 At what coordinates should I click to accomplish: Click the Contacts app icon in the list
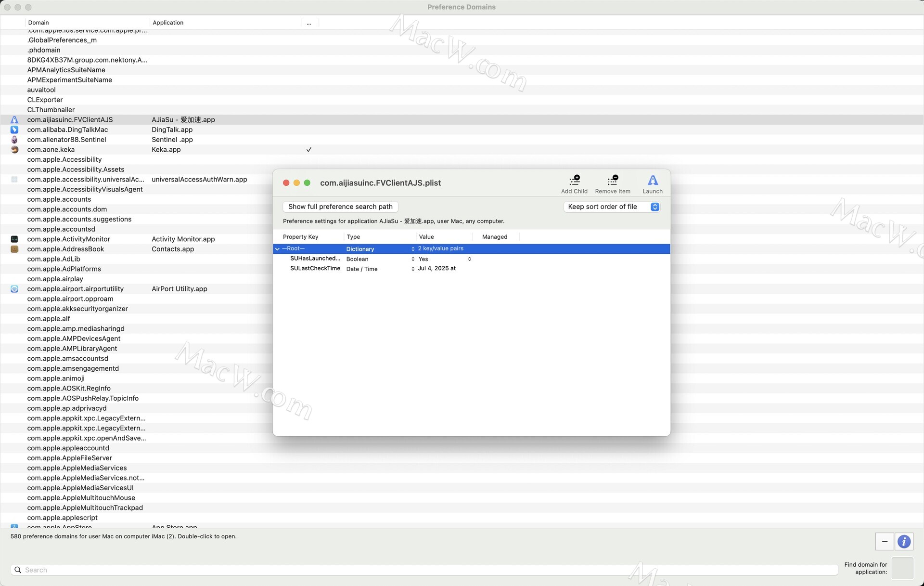point(14,249)
